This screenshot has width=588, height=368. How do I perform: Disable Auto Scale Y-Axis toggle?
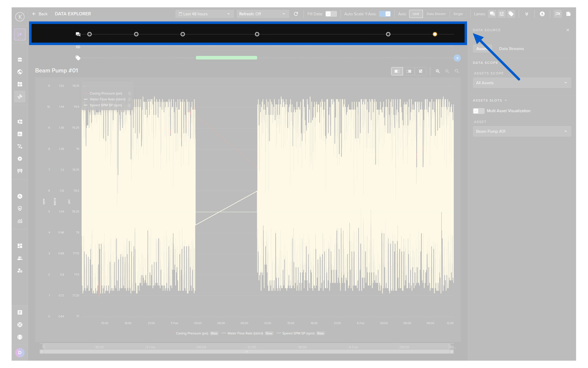[x=385, y=14]
